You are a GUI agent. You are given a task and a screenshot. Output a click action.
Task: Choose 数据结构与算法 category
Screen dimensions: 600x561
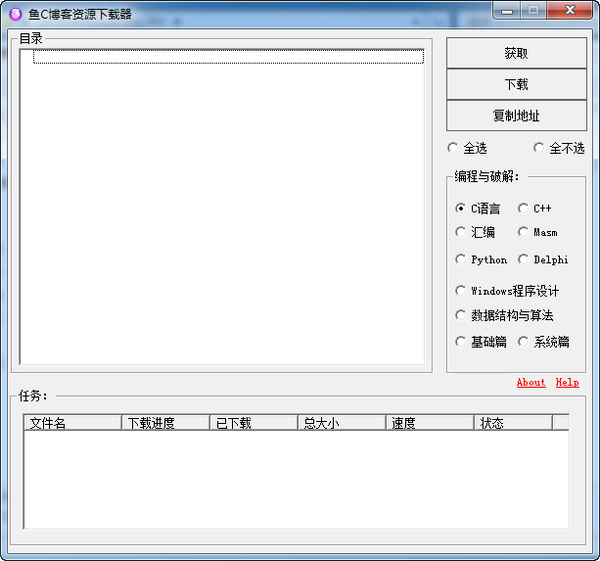click(460, 315)
